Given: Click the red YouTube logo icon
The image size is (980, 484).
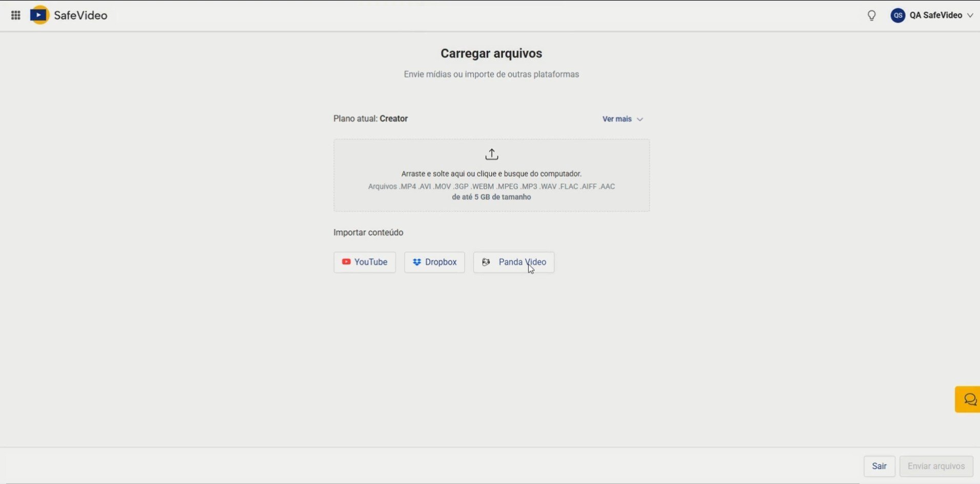Looking at the screenshot, I should (x=346, y=262).
